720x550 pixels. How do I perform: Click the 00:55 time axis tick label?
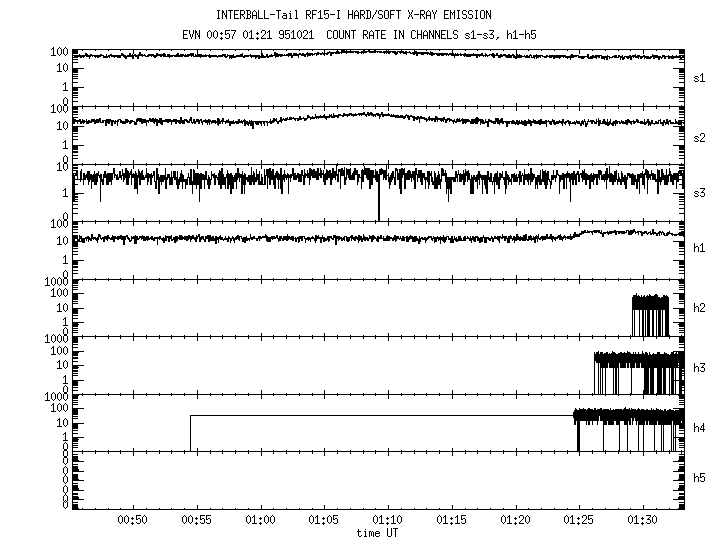click(x=197, y=520)
